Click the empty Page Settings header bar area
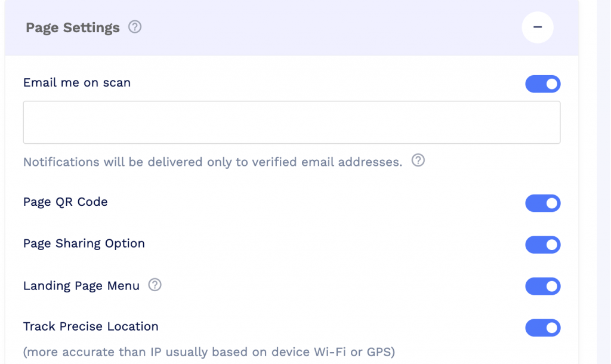 pyautogui.click(x=331, y=27)
